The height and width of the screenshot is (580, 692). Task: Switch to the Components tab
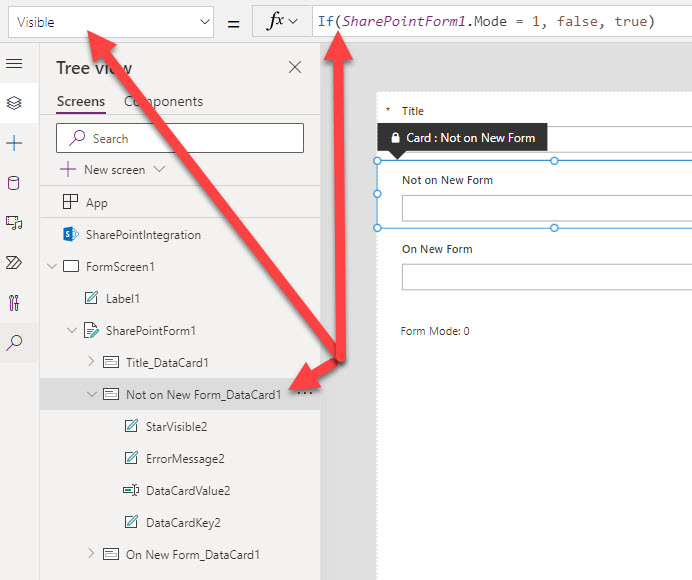[163, 102]
